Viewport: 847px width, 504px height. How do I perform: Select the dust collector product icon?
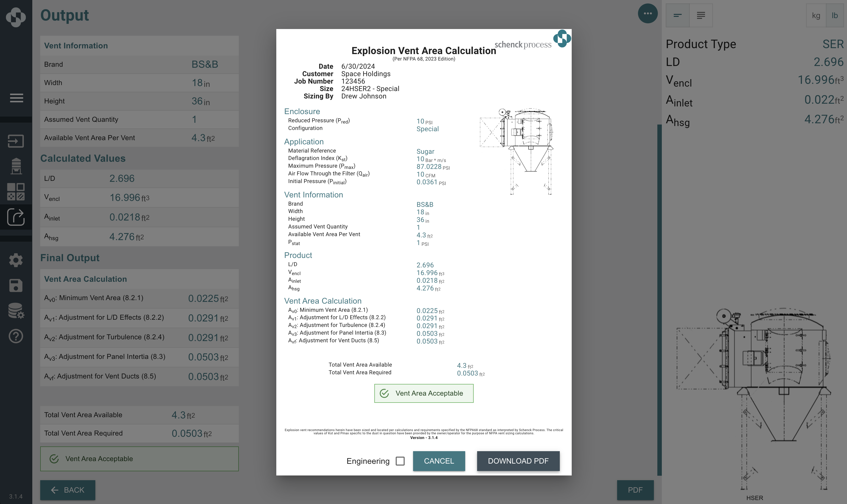tap(16, 166)
